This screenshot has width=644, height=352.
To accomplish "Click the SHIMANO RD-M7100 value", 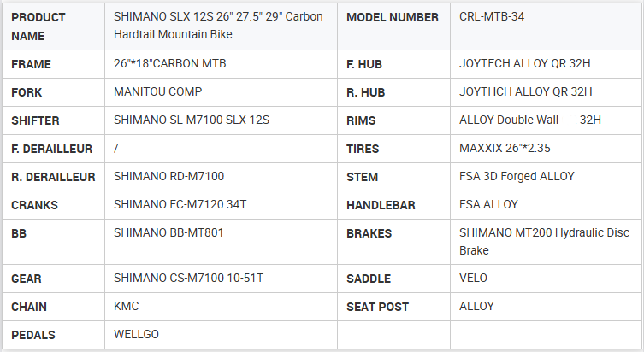I will 168,177.
